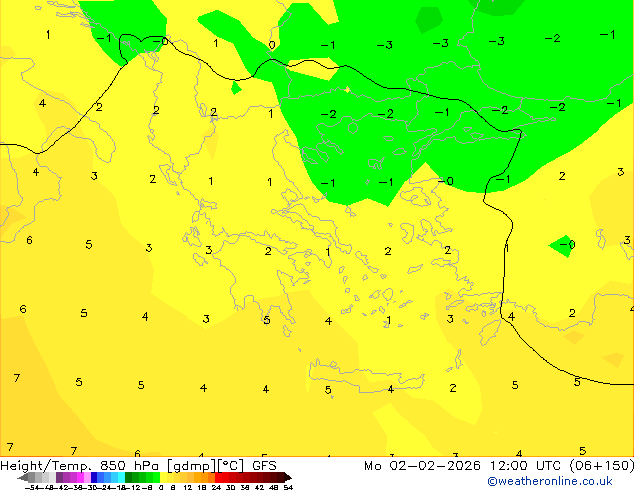634x490 pixels.
Task: Select the Mo 02-02-2026 date text
Action: pyautogui.click(x=422, y=466)
